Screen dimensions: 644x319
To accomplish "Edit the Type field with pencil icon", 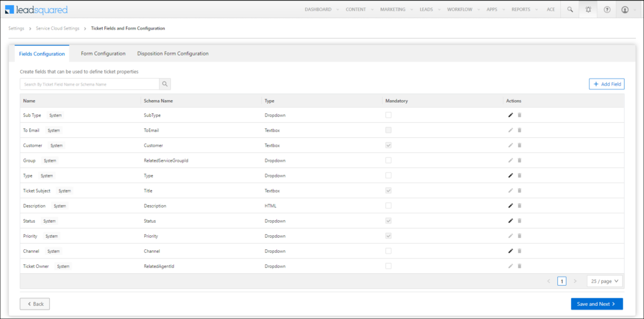I will click(x=511, y=176).
